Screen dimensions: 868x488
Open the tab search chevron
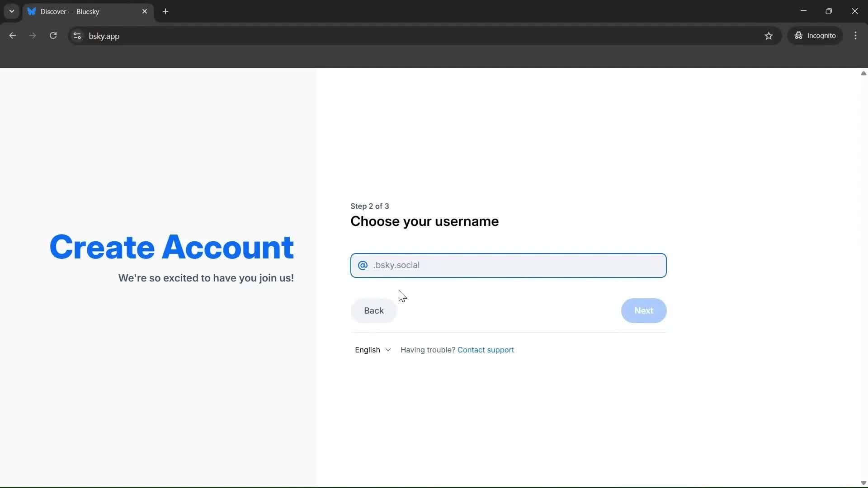point(11,11)
